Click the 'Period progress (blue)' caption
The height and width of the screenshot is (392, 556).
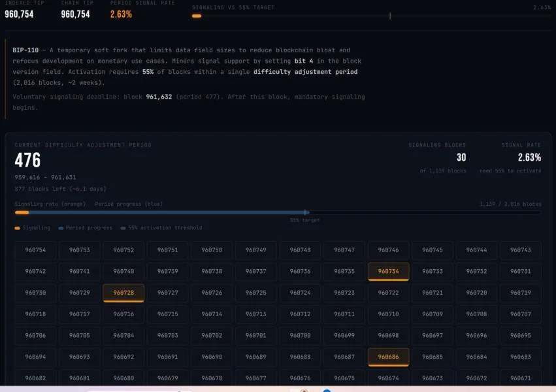point(129,204)
